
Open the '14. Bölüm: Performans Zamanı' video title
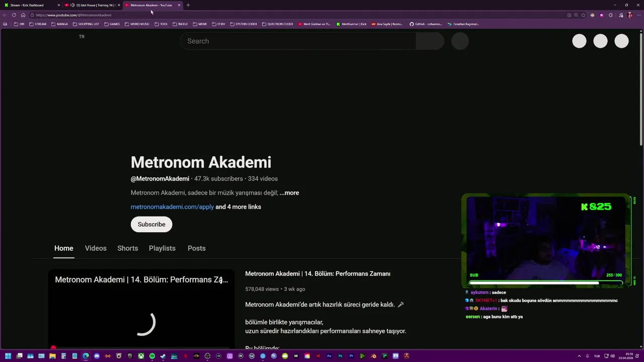point(317,274)
